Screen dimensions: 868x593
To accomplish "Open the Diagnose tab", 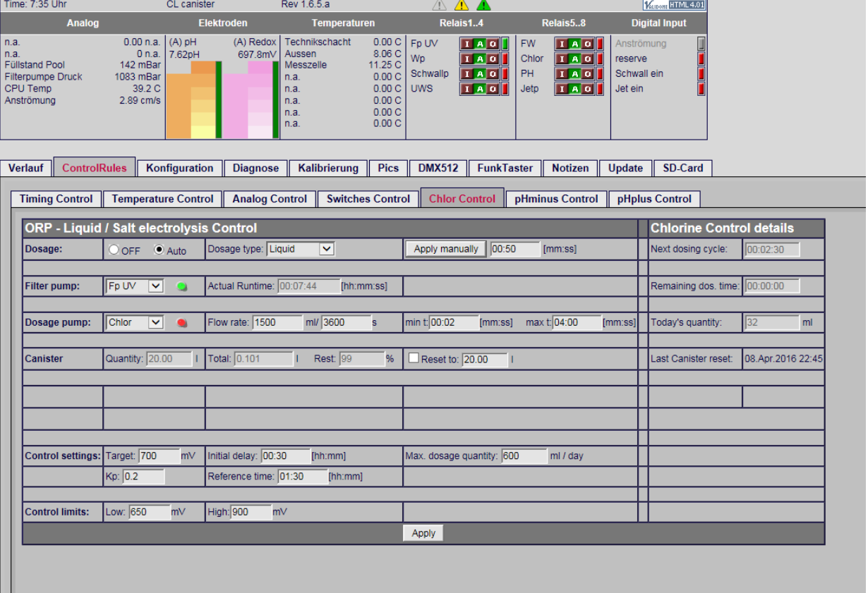I will click(255, 168).
